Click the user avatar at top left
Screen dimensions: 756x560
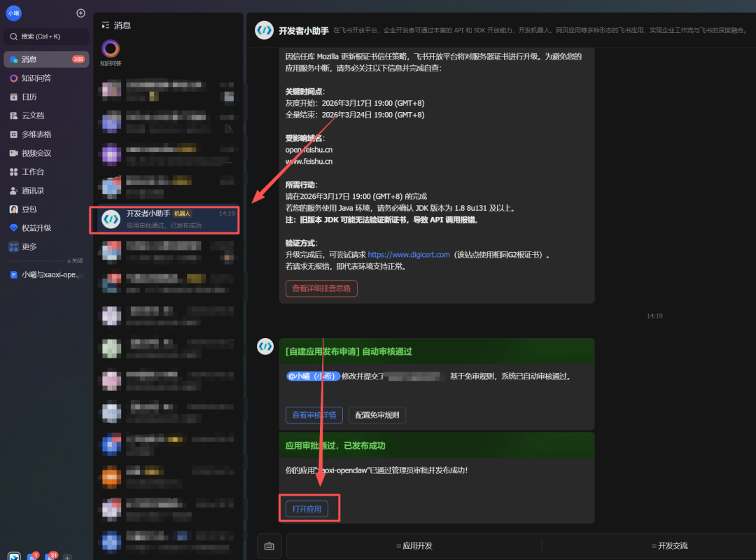click(13, 13)
